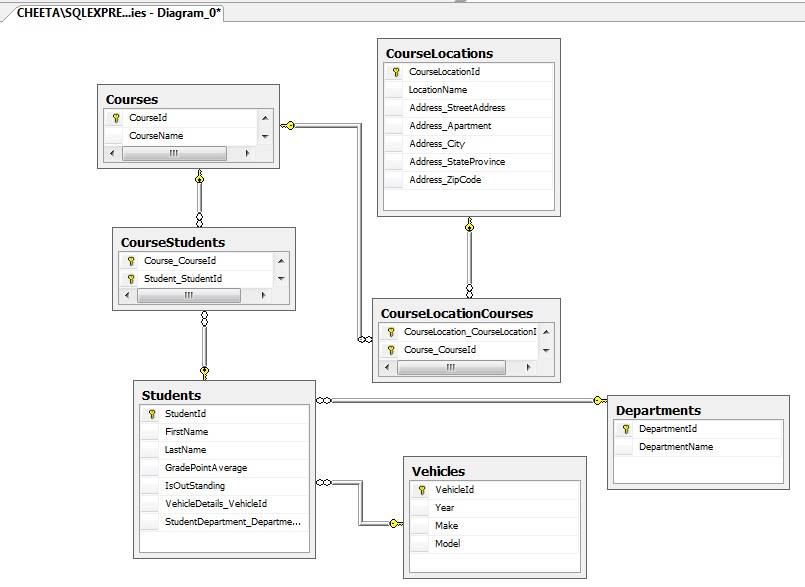The image size is (805, 587).
Task: Select the LocationName column
Action: [x=469, y=90]
